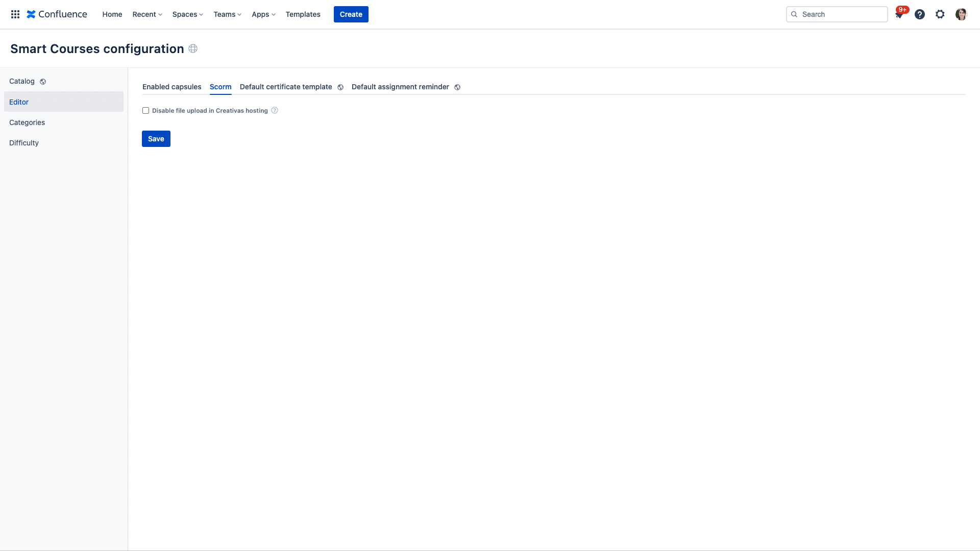The image size is (980, 551).
Task: Open the app switcher grid icon
Action: tap(15, 14)
